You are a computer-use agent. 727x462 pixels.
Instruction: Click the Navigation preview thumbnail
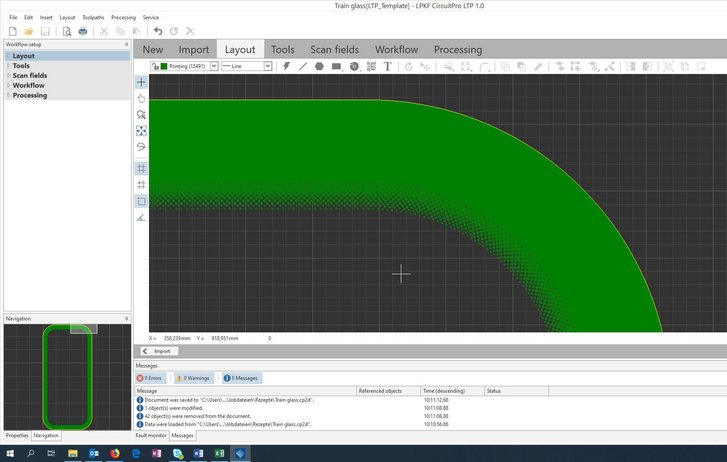[x=66, y=374]
